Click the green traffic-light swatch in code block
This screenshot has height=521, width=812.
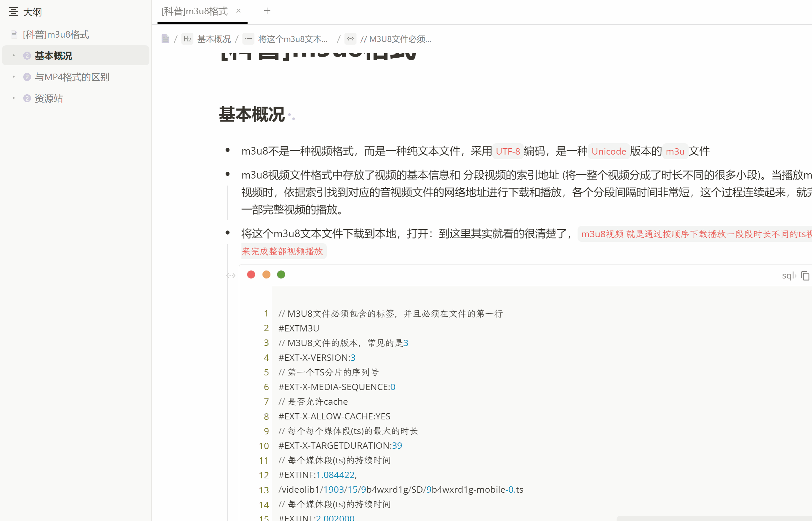pos(281,274)
